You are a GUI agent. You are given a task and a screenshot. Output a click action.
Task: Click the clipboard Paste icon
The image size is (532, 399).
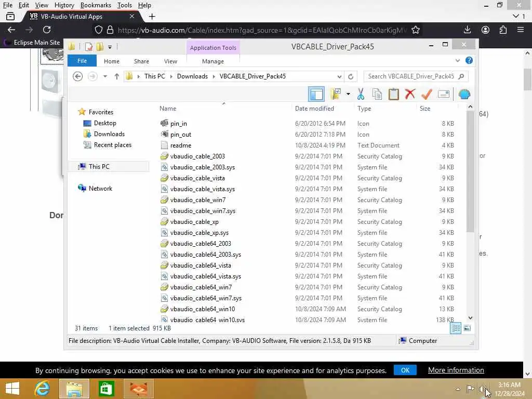(x=394, y=94)
